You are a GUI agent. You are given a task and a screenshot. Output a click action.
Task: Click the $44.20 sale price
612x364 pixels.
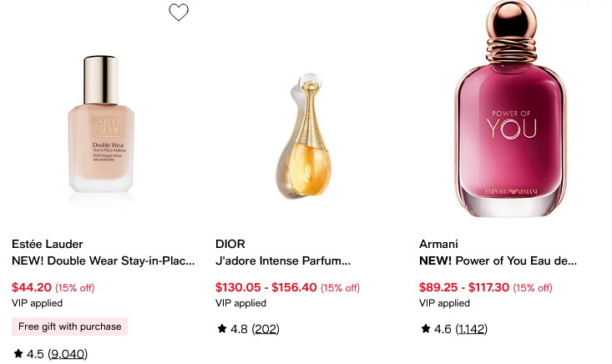[x=32, y=287]
